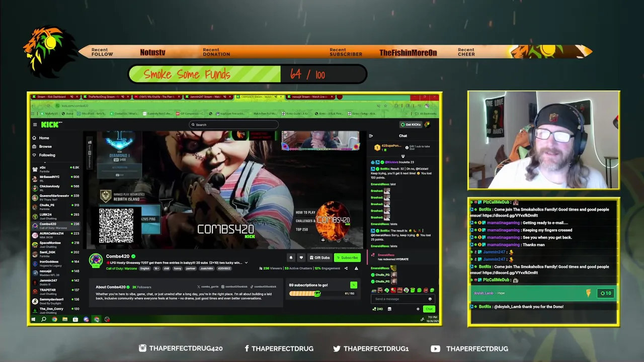Screen dimensions: 644x362
Task: Open the chat shop icon
Action: (389, 309)
